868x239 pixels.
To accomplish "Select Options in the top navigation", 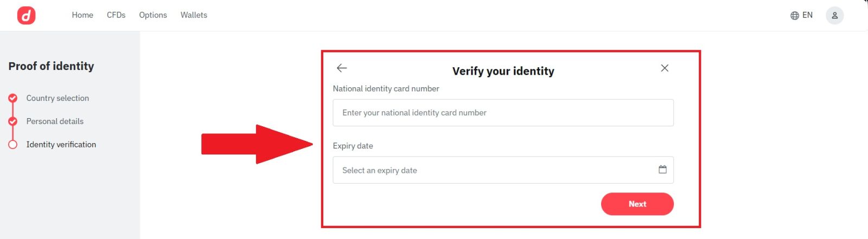I will (x=153, y=15).
